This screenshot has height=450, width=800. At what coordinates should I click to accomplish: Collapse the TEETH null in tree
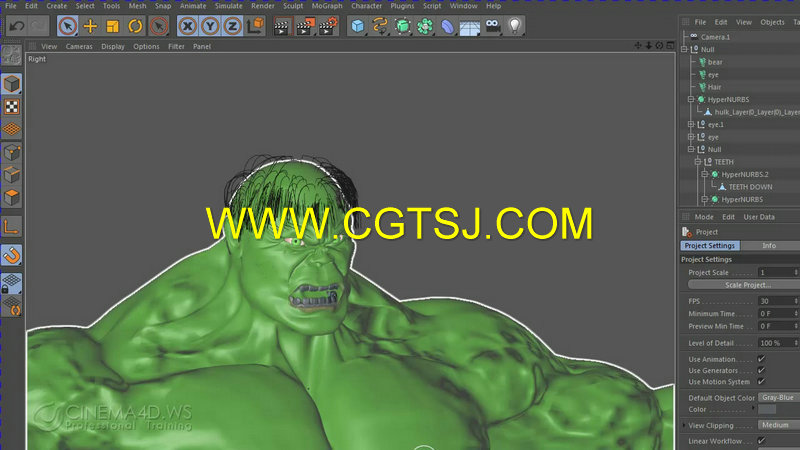697,162
